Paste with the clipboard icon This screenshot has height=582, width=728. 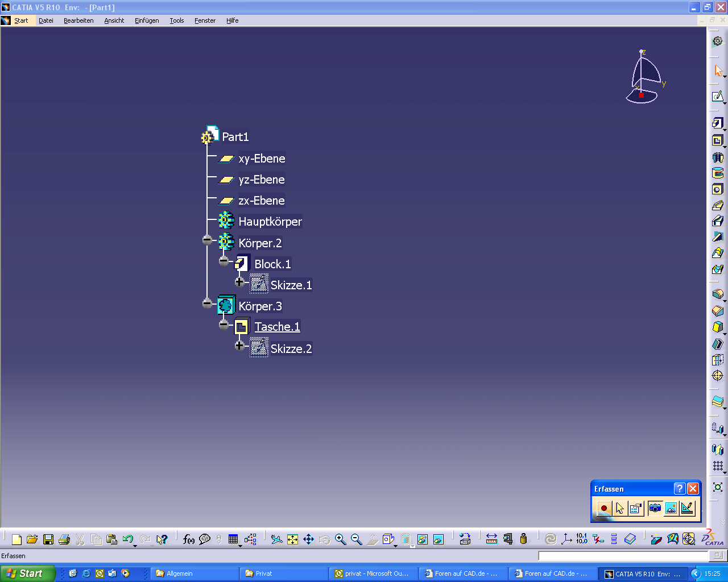112,539
